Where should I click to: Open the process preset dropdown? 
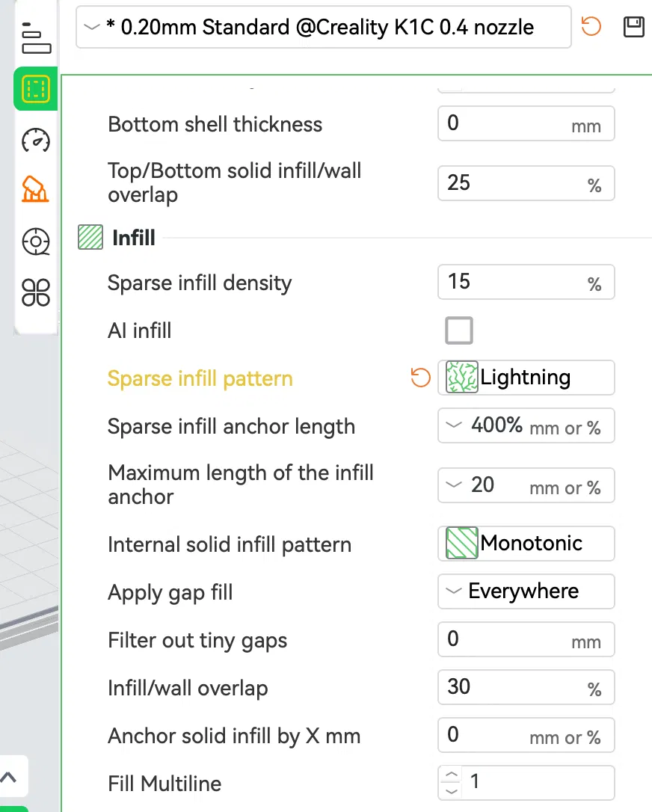[x=323, y=28]
